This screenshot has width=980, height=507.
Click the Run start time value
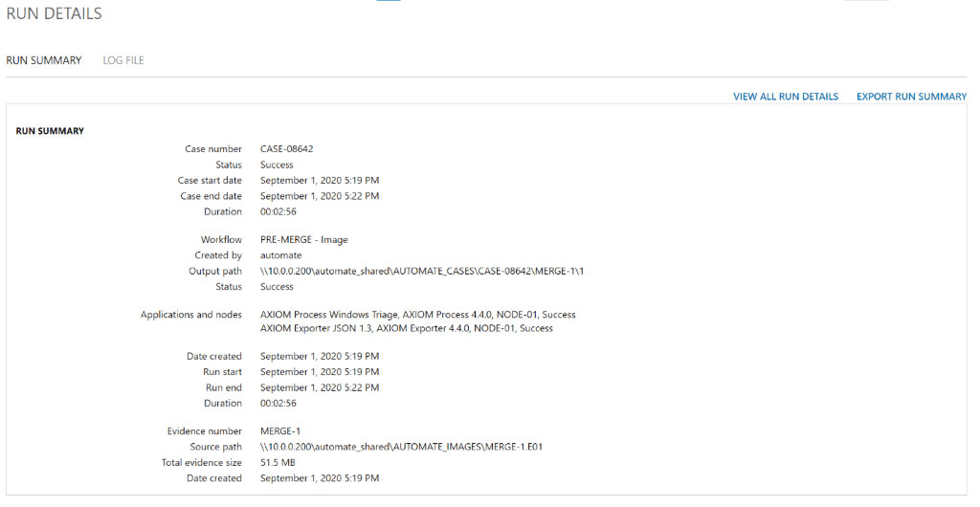[320, 372]
